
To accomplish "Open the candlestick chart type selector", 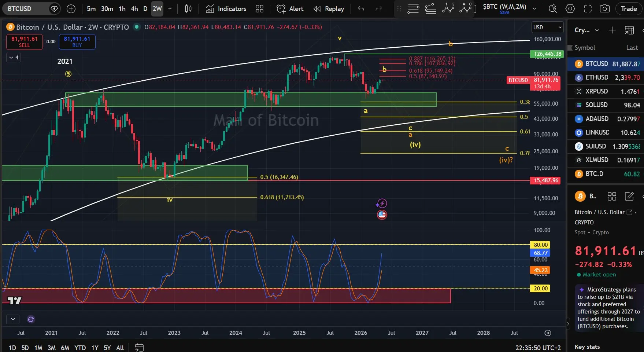I will click(x=188, y=9).
